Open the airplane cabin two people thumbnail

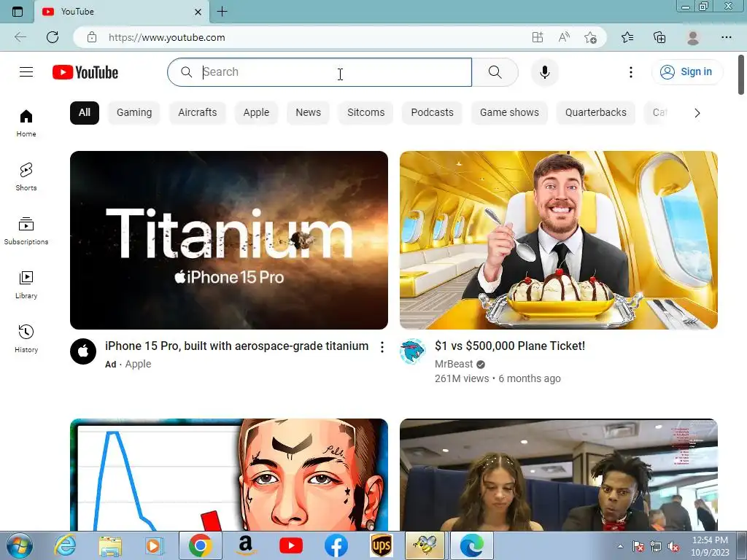(x=559, y=475)
